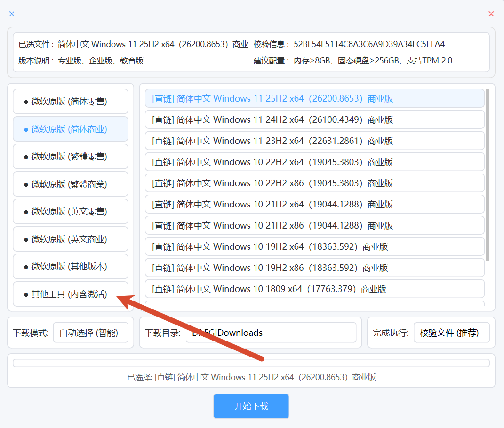Pick Windows 10 21H2 x64 (19044.1288) entry
The image size is (504, 428).
click(314, 205)
